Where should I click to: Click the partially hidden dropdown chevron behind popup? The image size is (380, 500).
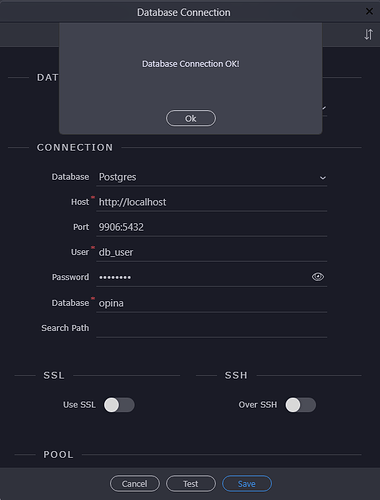[x=324, y=108]
